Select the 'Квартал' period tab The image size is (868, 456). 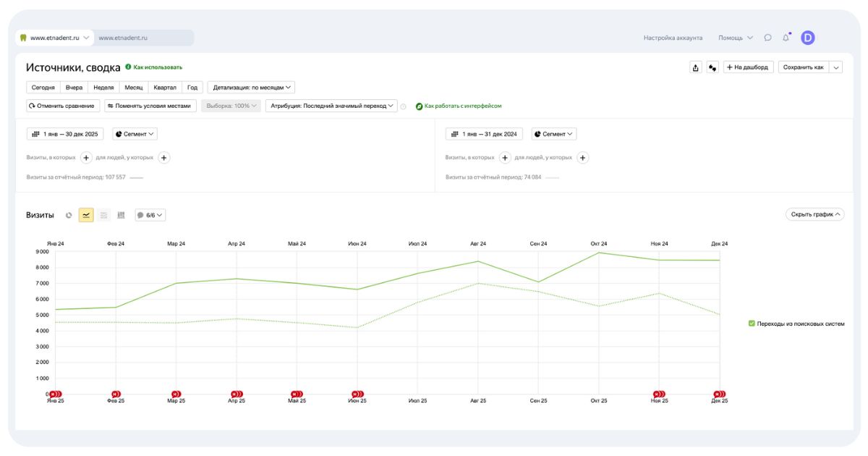pos(164,88)
